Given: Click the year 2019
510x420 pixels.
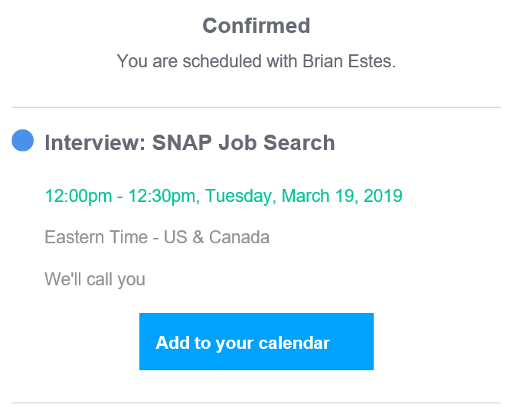Looking at the screenshot, I should coord(381,196).
